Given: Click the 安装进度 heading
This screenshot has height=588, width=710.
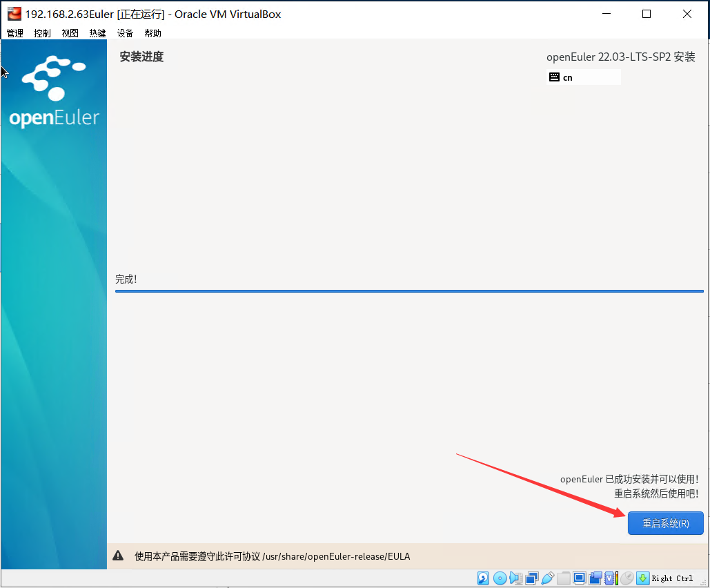Looking at the screenshot, I should (141, 57).
